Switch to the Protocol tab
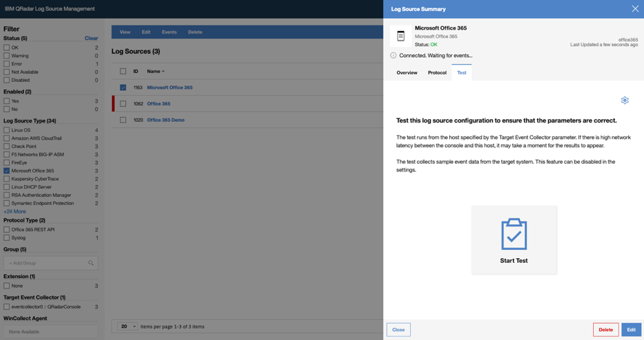644x340 pixels. pyautogui.click(x=437, y=73)
